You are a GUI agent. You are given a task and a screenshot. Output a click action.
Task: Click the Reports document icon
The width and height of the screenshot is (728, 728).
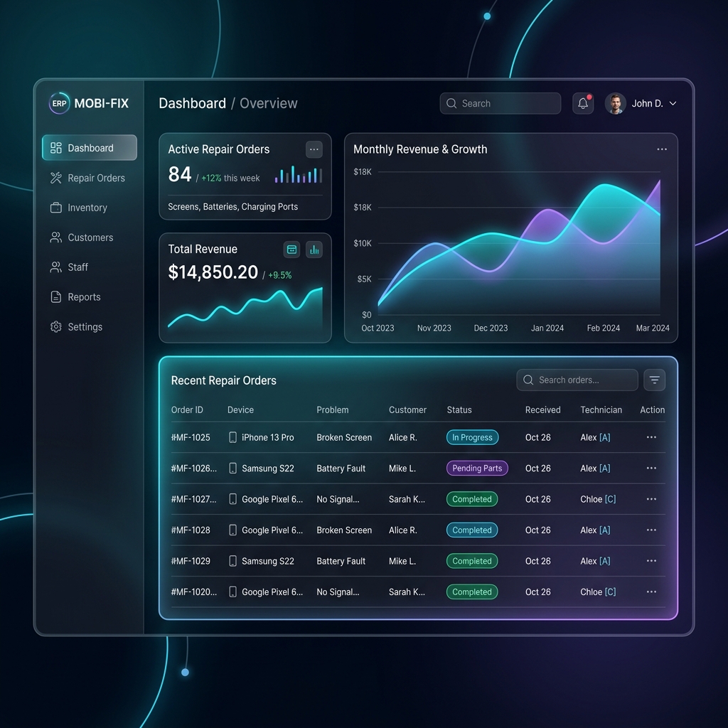click(x=56, y=296)
